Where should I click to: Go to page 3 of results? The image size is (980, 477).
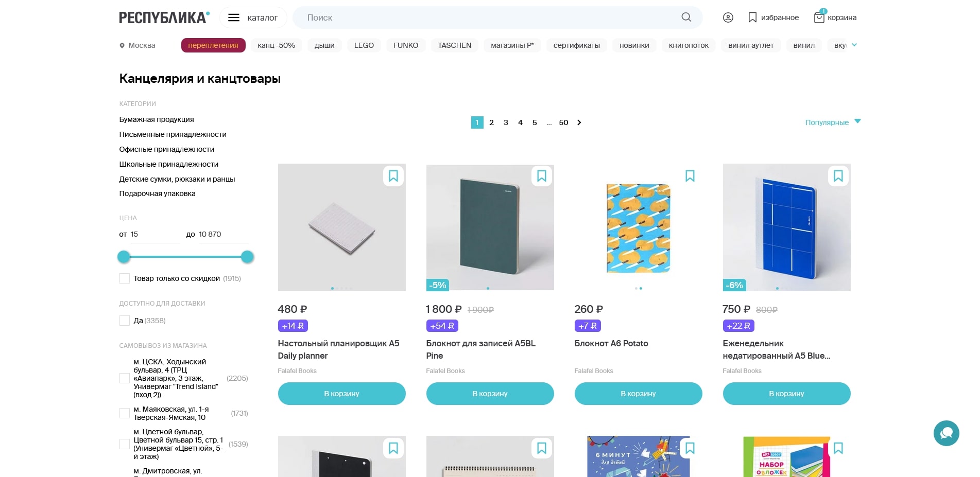tap(506, 122)
